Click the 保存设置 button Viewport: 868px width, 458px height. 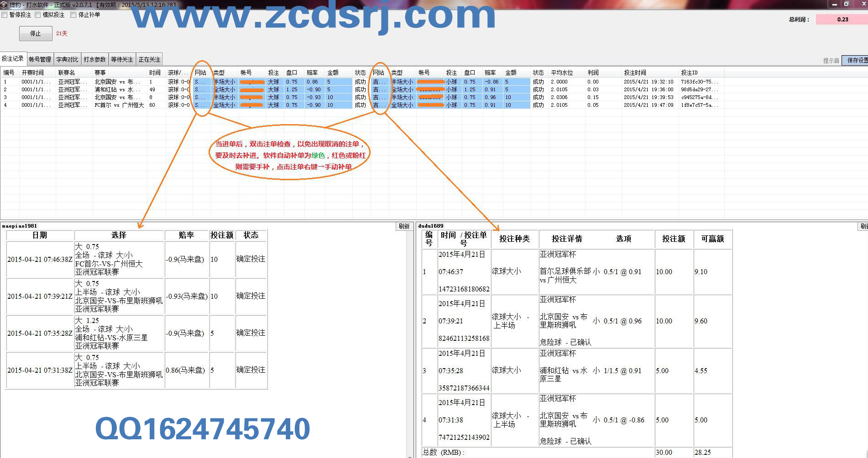coord(857,60)
